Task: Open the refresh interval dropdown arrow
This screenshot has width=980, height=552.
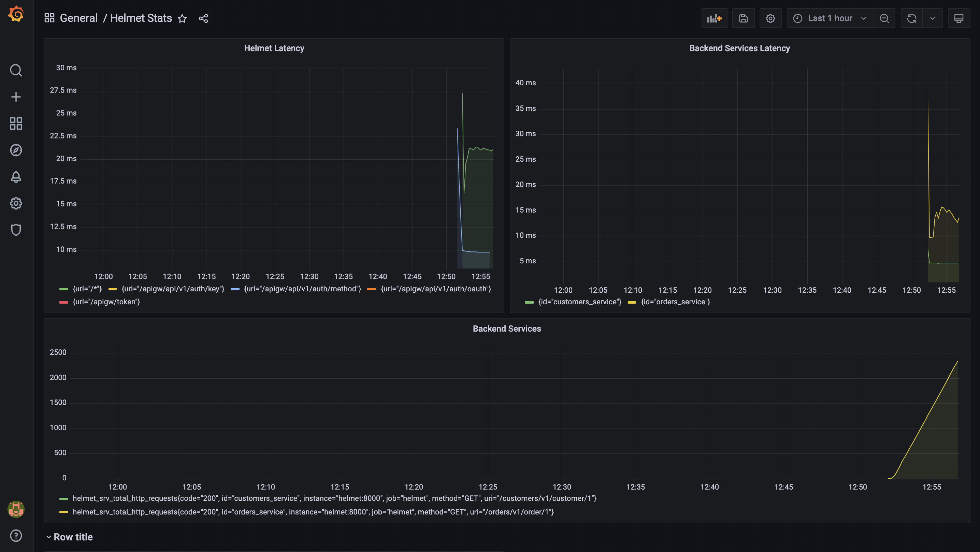Action: coord(933,18)
